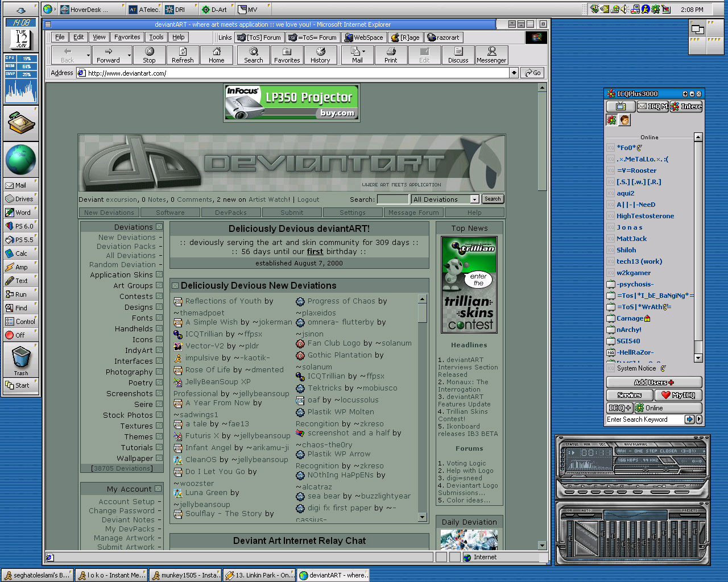Open Amp from the sidebar

point(20,267)
